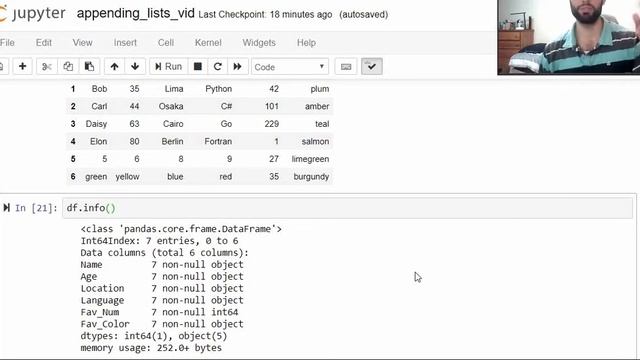Image resolution: width=640 pixels, height=360 pixels.
Task: Copy selected cells icon
Action: point(68,67)
